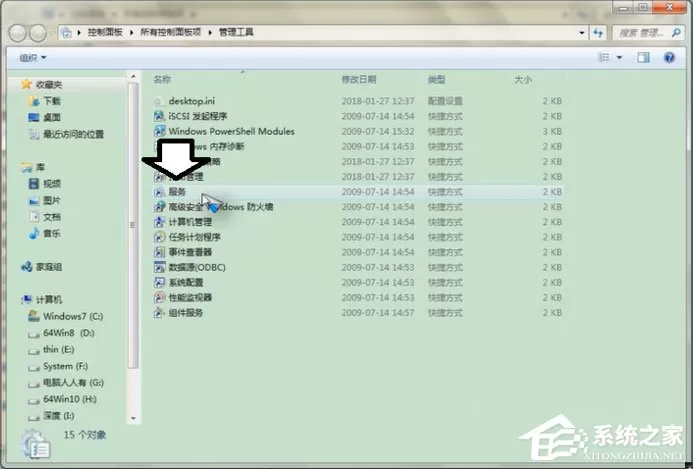Select 计算机 in the navigation pane
The width and height of the screenshot is (693, 469).
(x=49, y=300)
